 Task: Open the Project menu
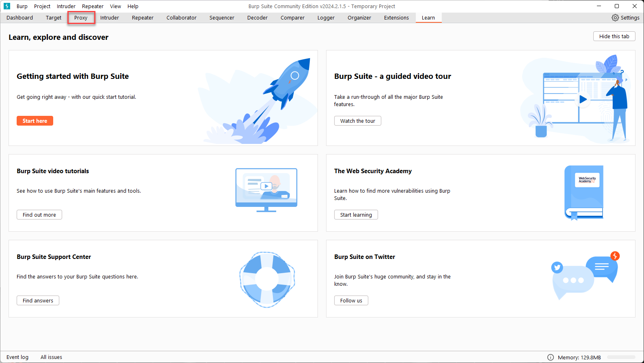point(42,6)
